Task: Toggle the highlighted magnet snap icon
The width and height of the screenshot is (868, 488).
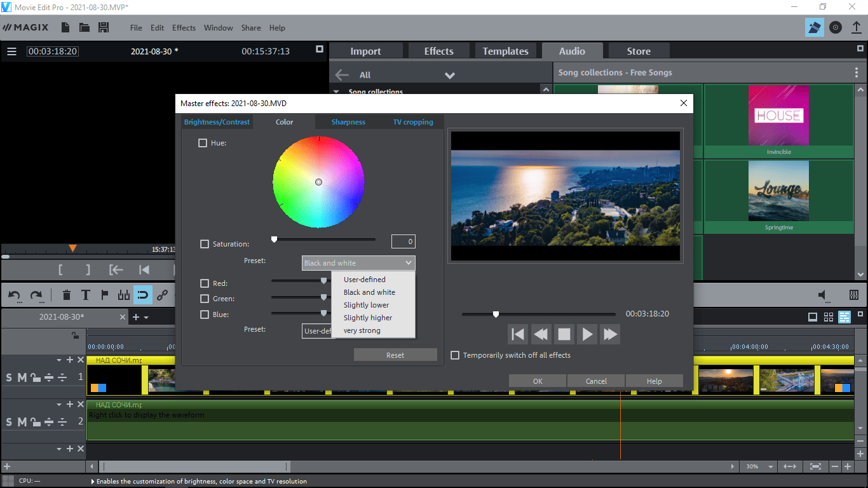Action: pyautogui.click(x=143, y=295)
